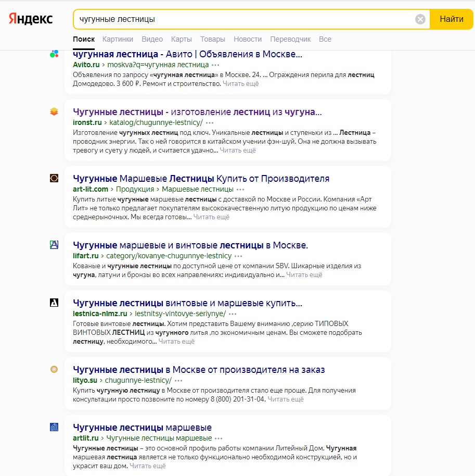
Task: Open the Переводчик tab
Action: 290,39
